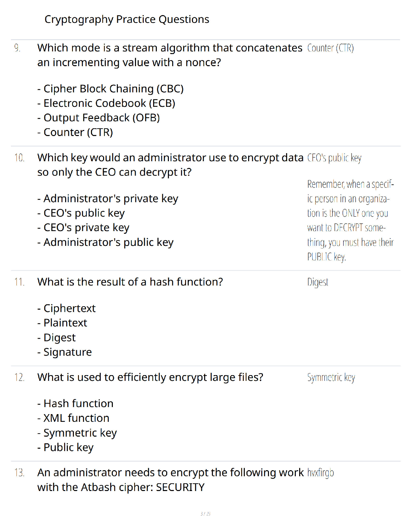Image resolution: width=411 pixels, height=532 pixels.
Task: Select the CEO's private key option
Action: click(x=83, y=228)
